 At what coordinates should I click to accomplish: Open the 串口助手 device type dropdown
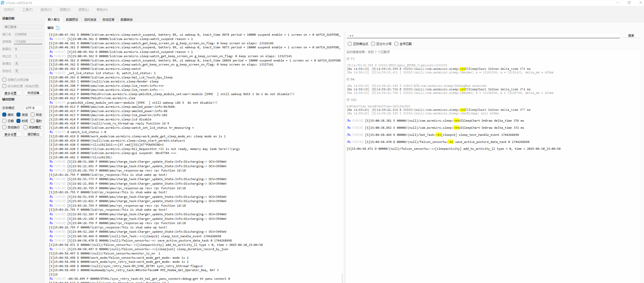point(22,27)
